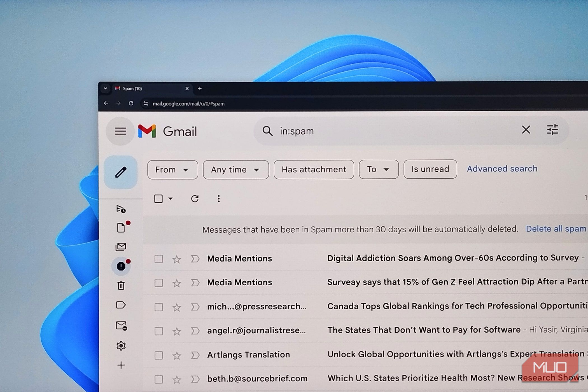
Task: Open the Advanced search link
Action: [502, 169]
